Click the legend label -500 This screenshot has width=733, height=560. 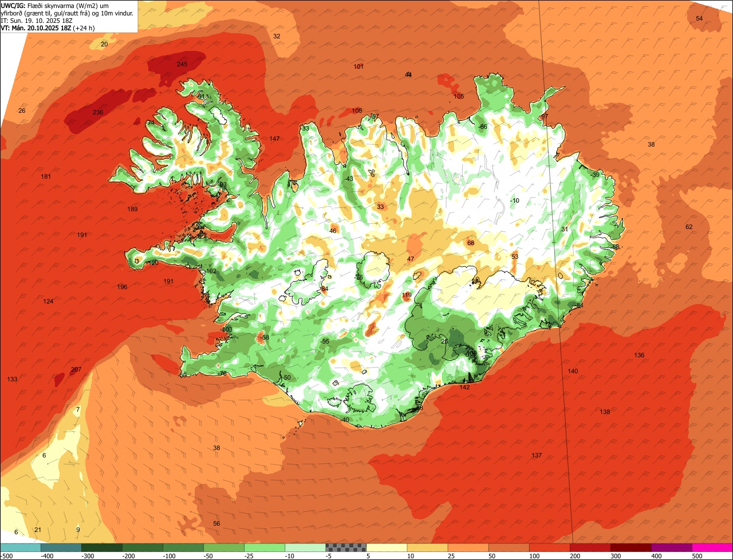[x=7, y=556]
